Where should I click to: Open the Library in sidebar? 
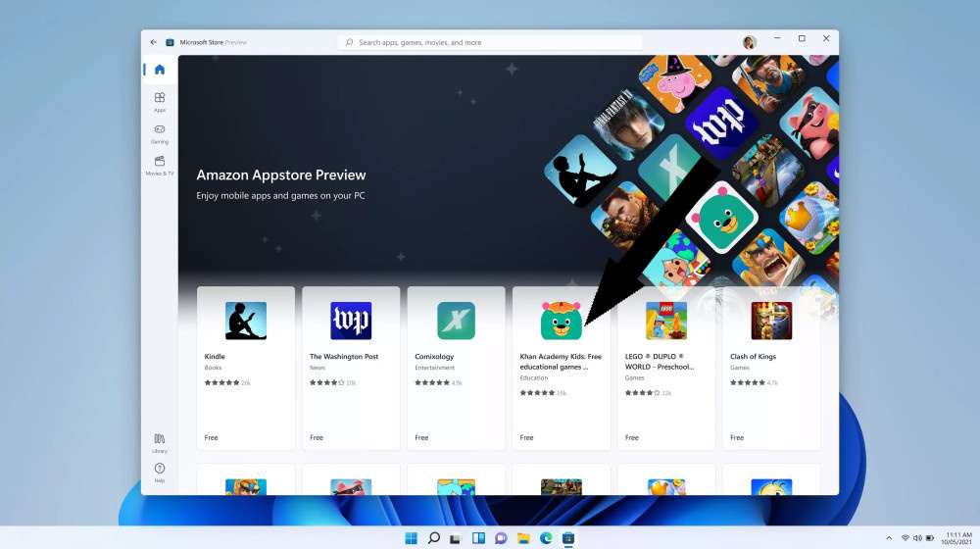click(160, 443)
